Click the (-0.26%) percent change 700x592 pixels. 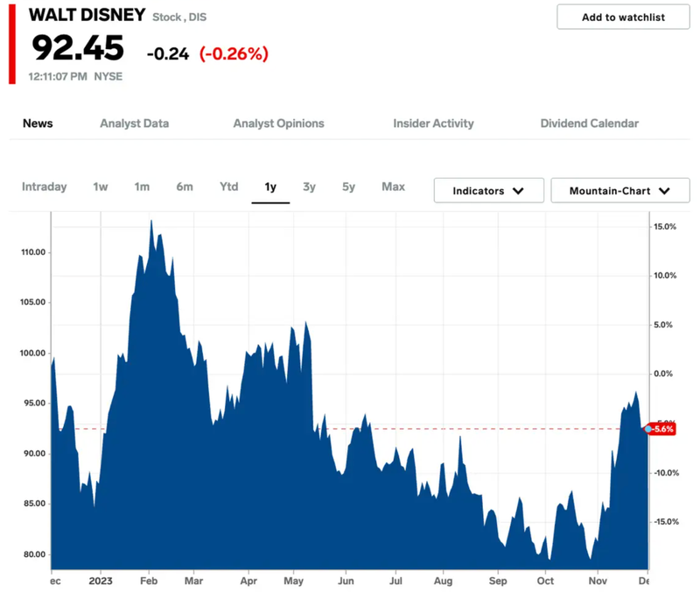pos(234,54)
